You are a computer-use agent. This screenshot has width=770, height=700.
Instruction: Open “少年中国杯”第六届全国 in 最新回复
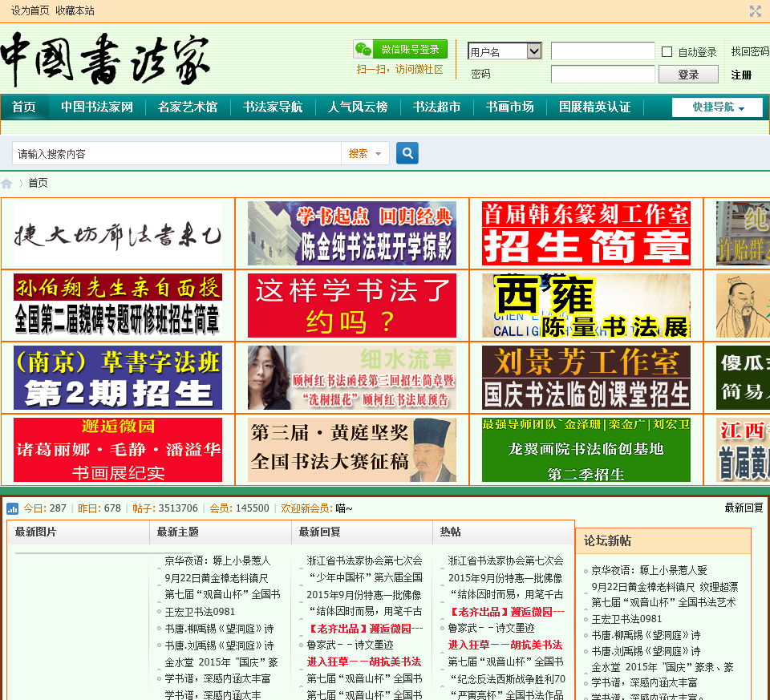(x=364, y=578)
